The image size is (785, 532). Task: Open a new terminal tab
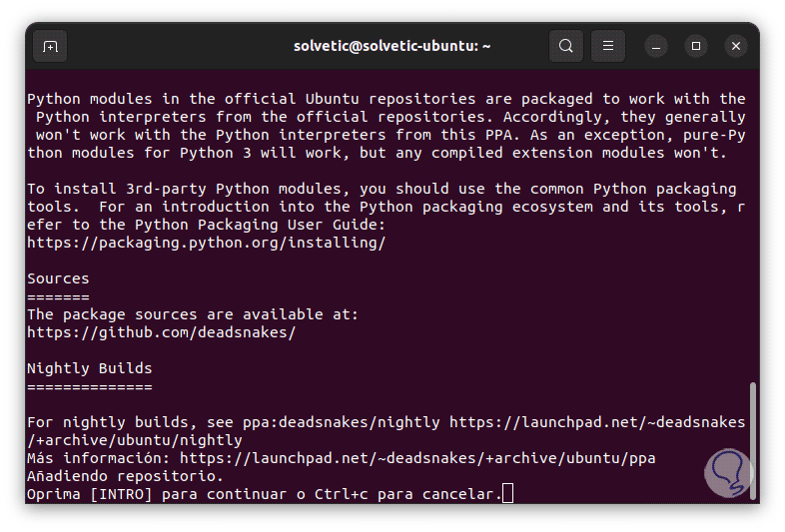pos(50,46)
